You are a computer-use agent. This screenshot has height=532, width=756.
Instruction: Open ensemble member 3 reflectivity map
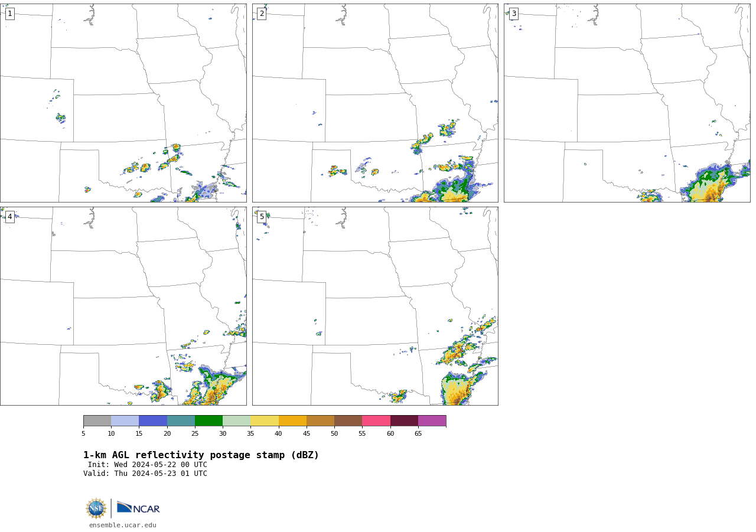[x=627, y=103]
